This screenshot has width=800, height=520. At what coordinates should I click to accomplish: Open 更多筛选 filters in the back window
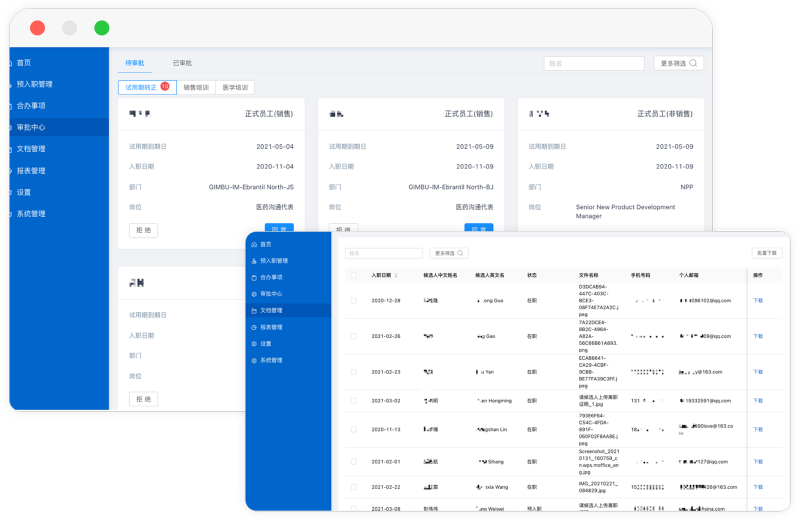[x=679, y=63]
